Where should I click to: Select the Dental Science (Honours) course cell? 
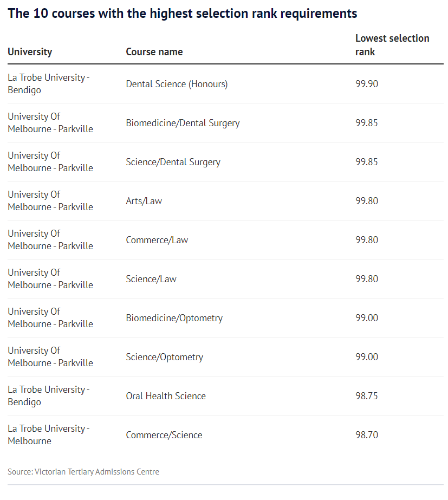click(x=177, y=84)
